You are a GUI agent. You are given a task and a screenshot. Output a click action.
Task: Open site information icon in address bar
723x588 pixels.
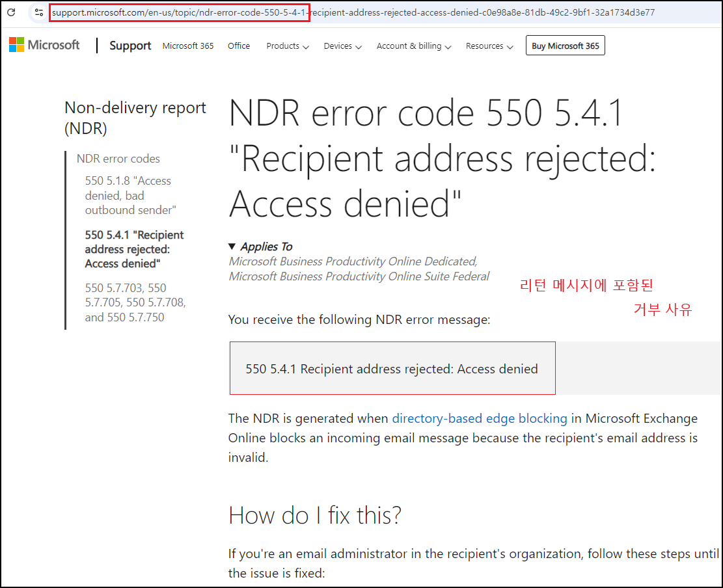click(39, 12)
